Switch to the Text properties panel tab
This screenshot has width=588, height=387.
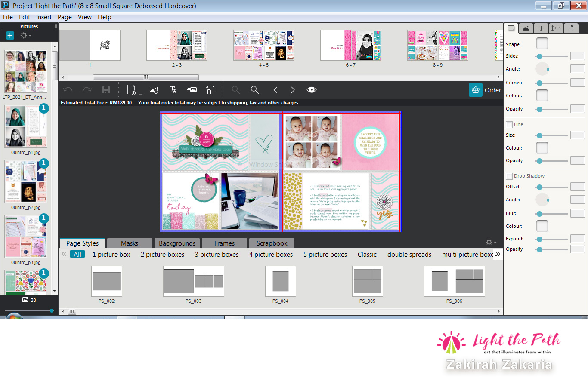tap(541, 28)
